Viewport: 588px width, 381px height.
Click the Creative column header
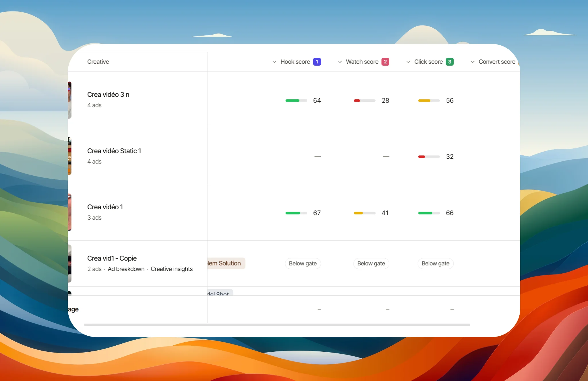pos(98,62)
